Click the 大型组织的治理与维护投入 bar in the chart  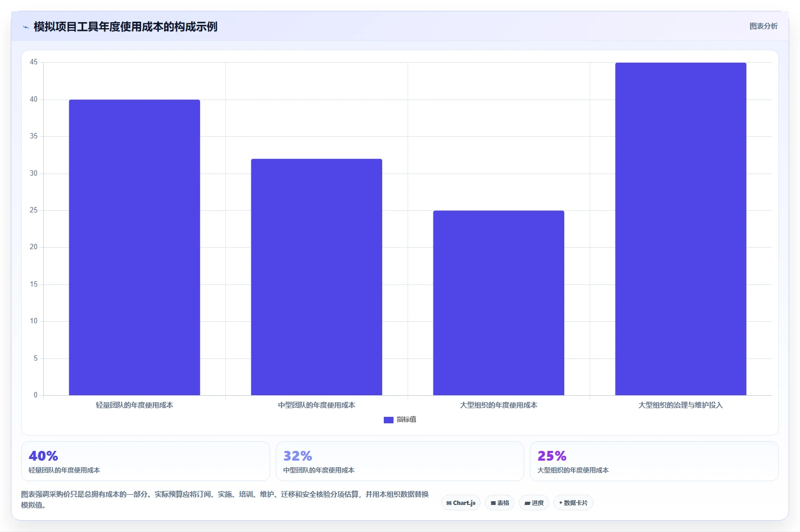click(x=681, y=229)
